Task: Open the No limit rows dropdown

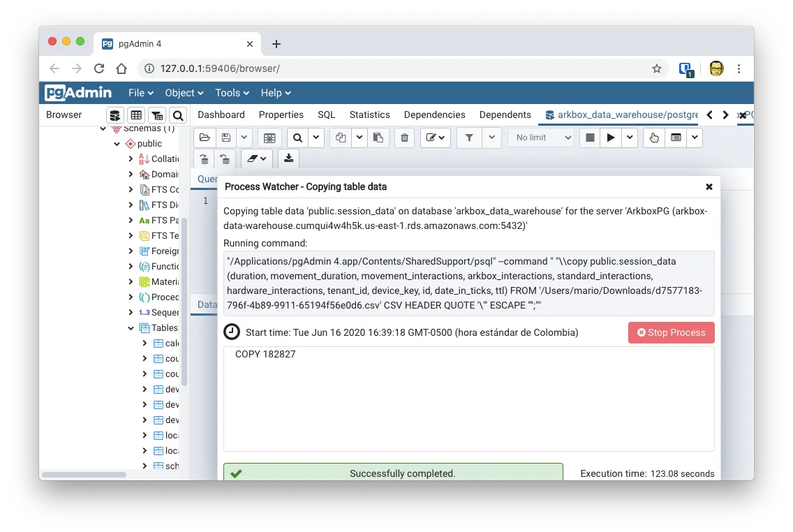Action: point(541,138)
